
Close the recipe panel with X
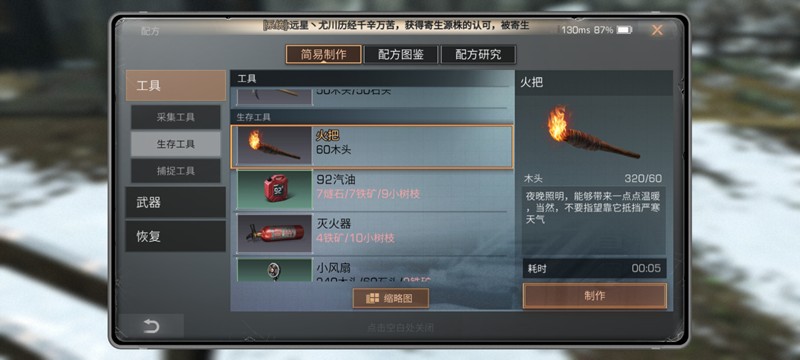click(x=657, y=30)
